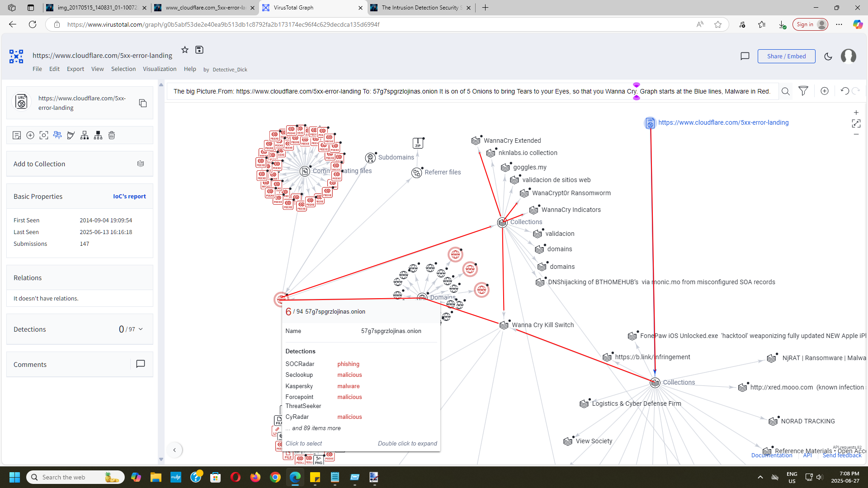Copy the Cloudflare URL with copy icon
The image size is (868, 488).
click(143, 103)
